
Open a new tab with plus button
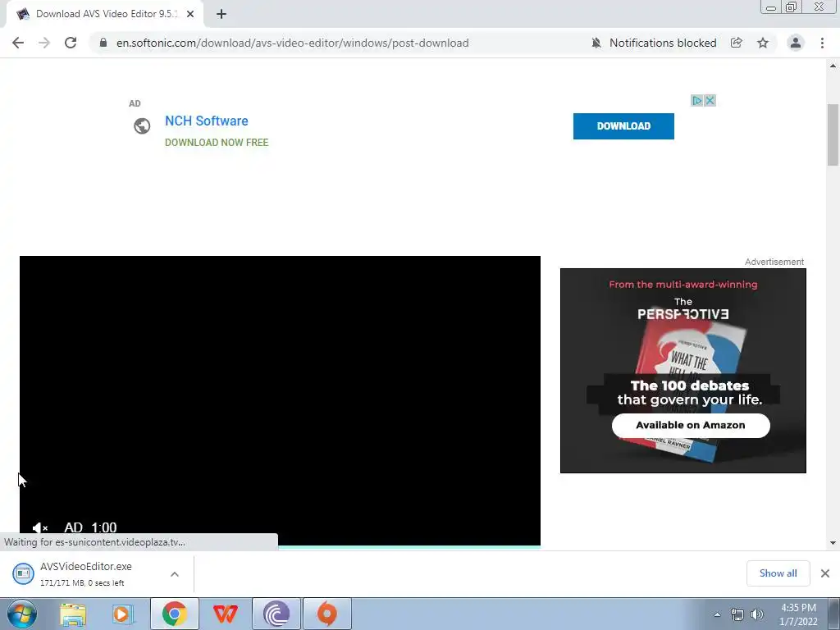tap(221, 14)
